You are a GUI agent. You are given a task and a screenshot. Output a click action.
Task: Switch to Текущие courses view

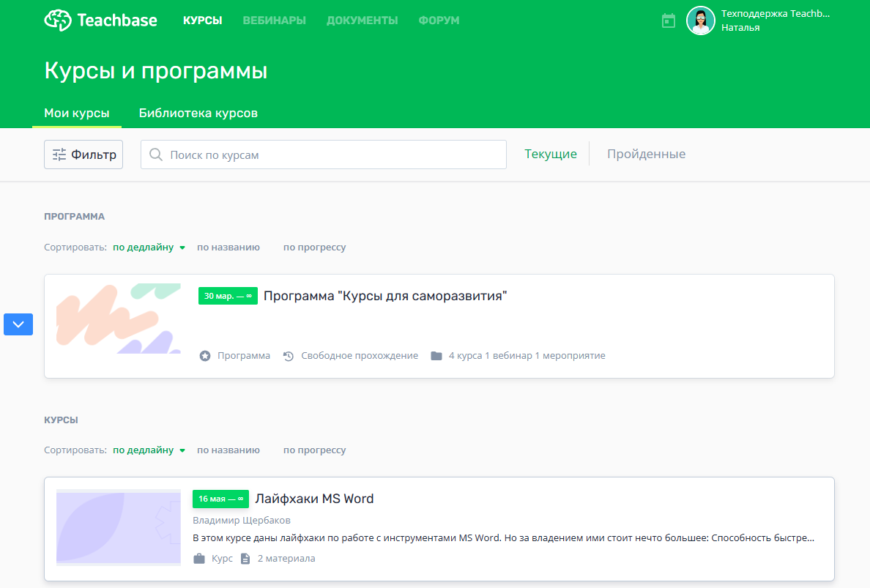click(551, 154)
